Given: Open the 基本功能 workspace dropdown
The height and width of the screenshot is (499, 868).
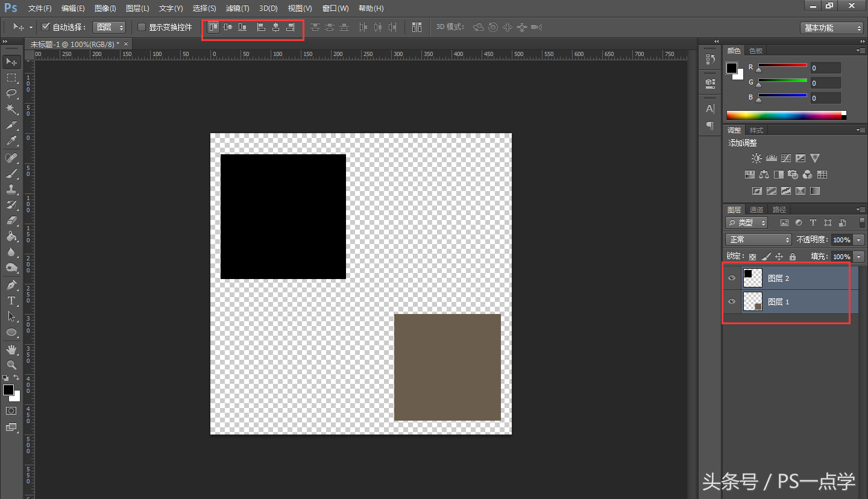Looking at the screenshot, I should point(832,28).
